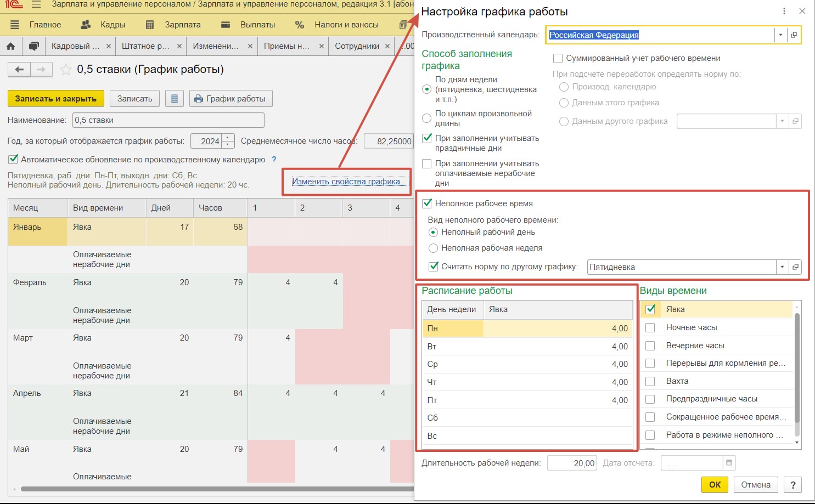815x504 pixels.
Task: Select the Январь row cell
Action: [38, 231]
